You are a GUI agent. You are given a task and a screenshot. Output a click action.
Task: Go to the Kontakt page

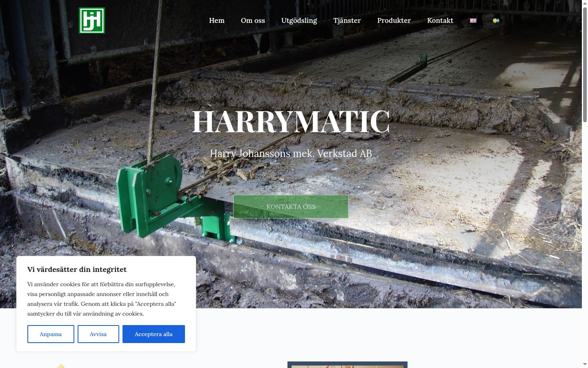pos(440,20)
